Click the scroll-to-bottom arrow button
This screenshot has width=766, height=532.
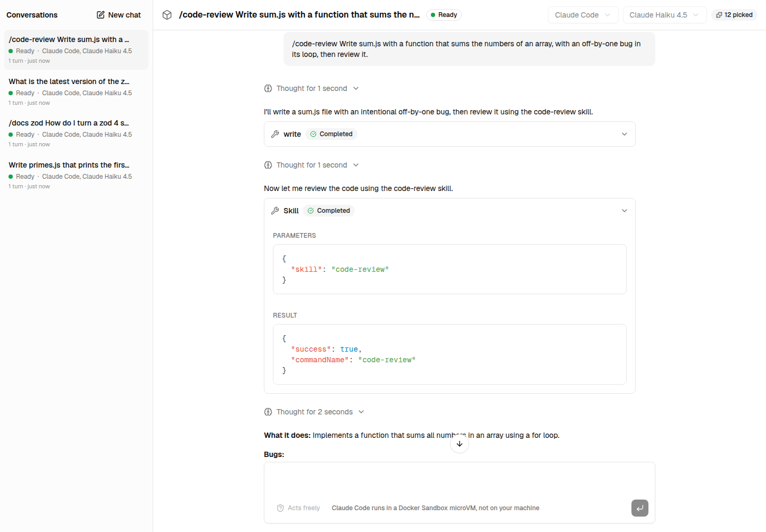[x=460, y=444]
